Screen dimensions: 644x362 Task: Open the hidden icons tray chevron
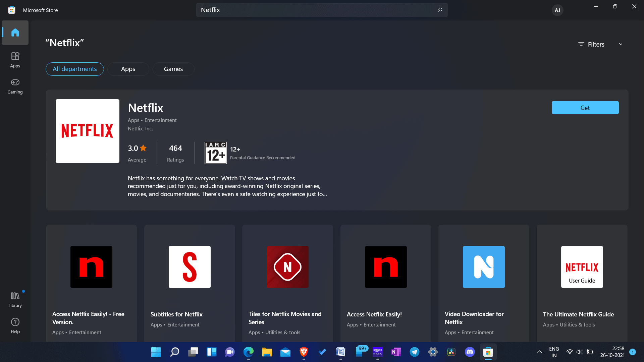tap(539, 352)
